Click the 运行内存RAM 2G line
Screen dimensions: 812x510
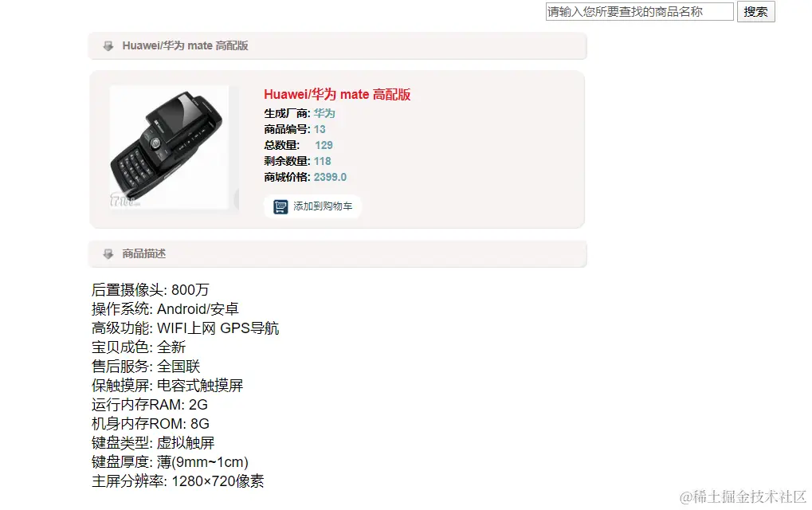(x=150, y=405)
